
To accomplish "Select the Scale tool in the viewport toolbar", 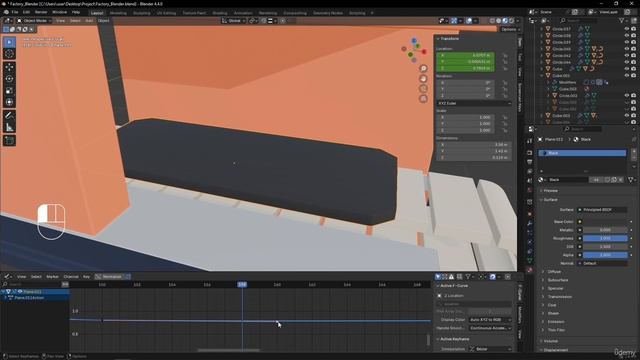I will [9, 91].
